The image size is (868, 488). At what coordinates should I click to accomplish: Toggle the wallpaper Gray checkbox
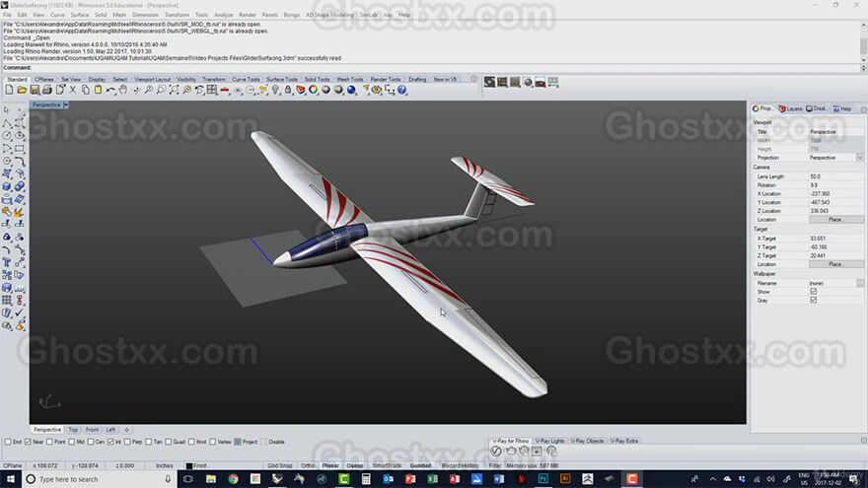pos(813,300)
